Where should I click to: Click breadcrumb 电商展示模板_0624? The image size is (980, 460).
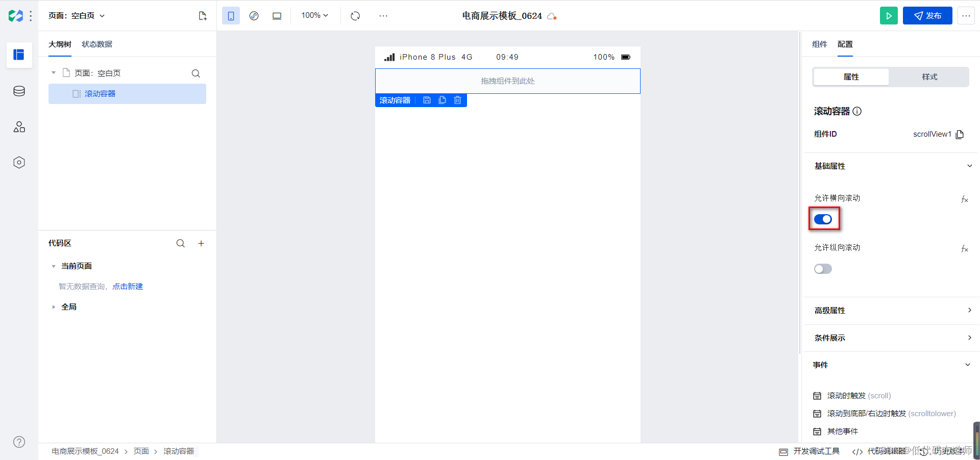pyautogui.click(x=85, y=451)
